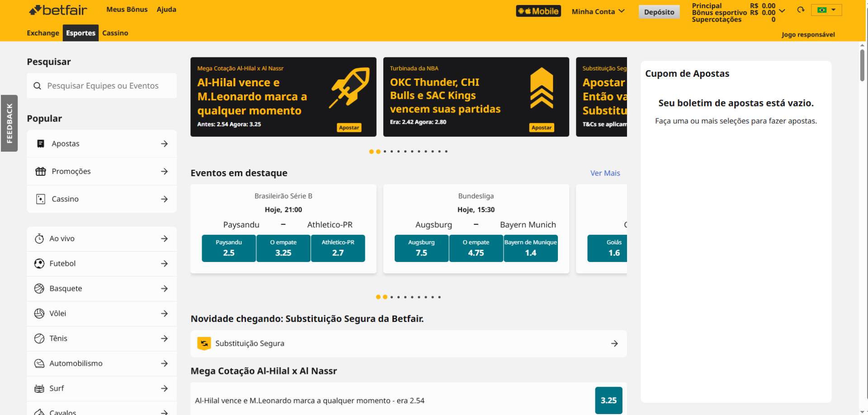
Task: Click the Tênis ball icon
Action: pyautogui.click(x=39, y=339)
